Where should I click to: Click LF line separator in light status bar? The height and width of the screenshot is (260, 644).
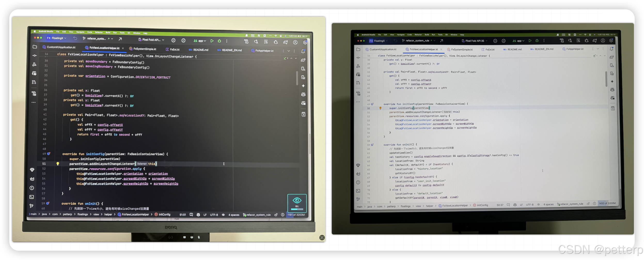(521, 205)
